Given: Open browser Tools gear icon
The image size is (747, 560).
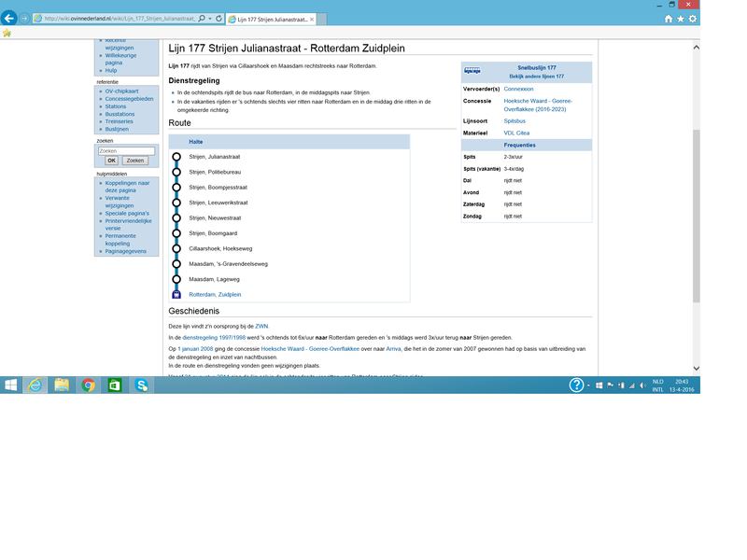Looking at the screenshot, I should [x=692, y=19].
